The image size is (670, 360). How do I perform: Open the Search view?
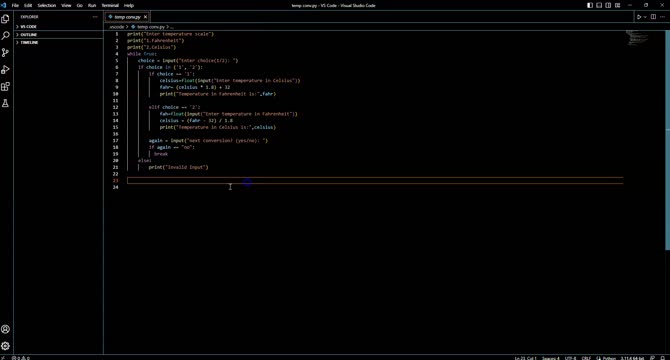pyautogui.click(x=6, y=35)
